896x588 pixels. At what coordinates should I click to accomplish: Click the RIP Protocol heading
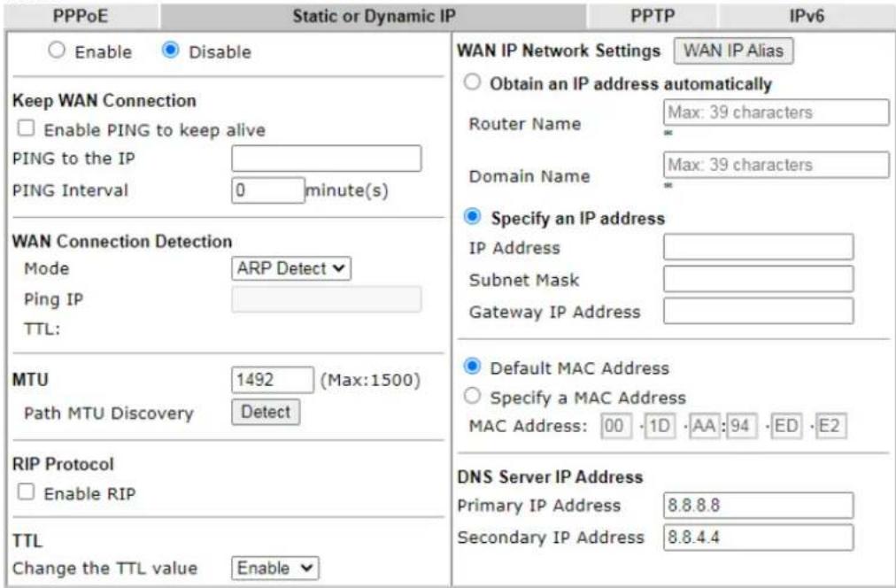(x=64, y=464)
